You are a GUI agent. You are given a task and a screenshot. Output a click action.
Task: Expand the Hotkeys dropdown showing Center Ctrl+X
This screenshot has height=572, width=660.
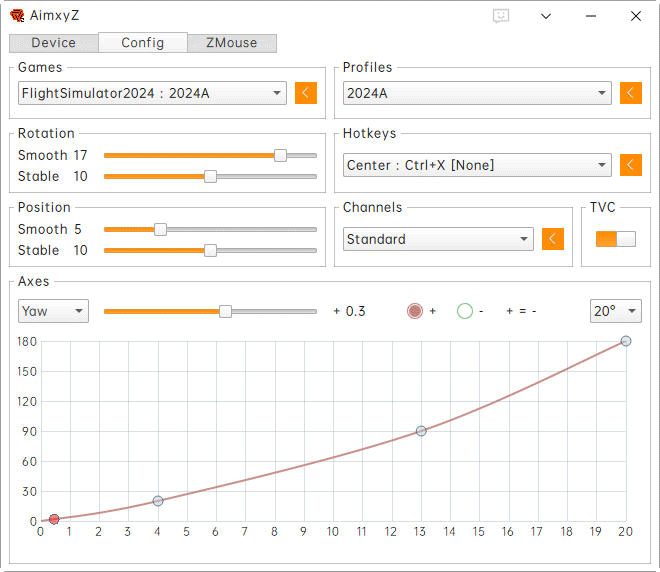[x=476, y=165]
